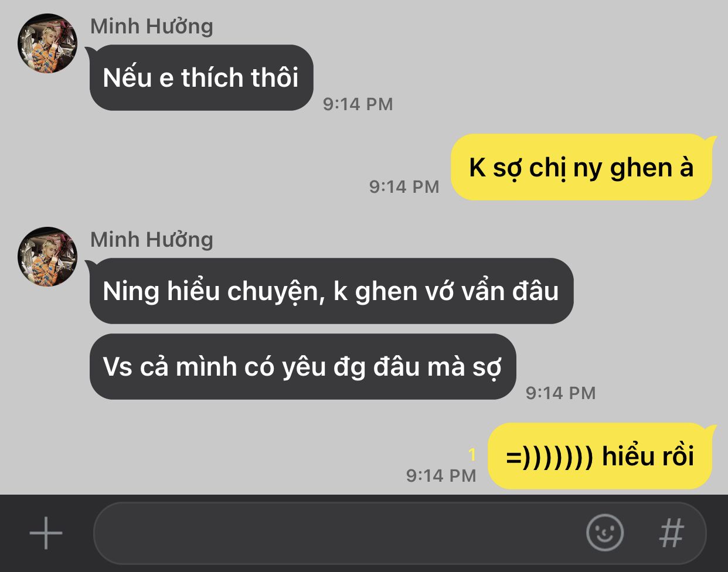
Task: Tap the lower Minh Hưởng sender name
Action: (151, 240)
